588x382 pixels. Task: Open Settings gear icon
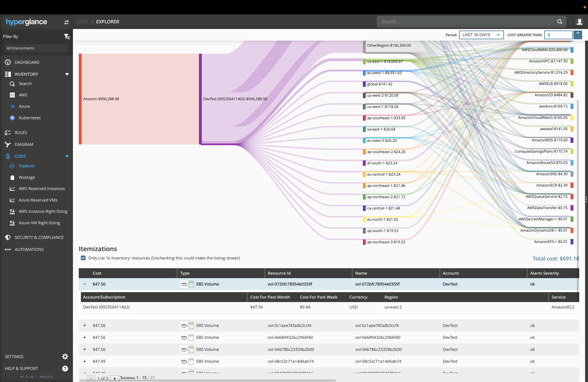click(65, 356)
